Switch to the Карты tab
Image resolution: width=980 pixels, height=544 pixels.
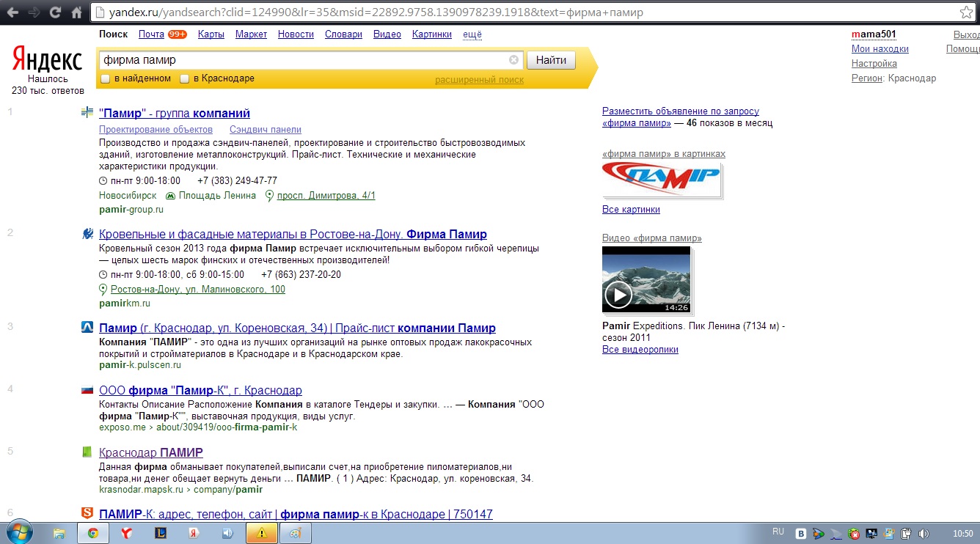[x=211, y=34]
